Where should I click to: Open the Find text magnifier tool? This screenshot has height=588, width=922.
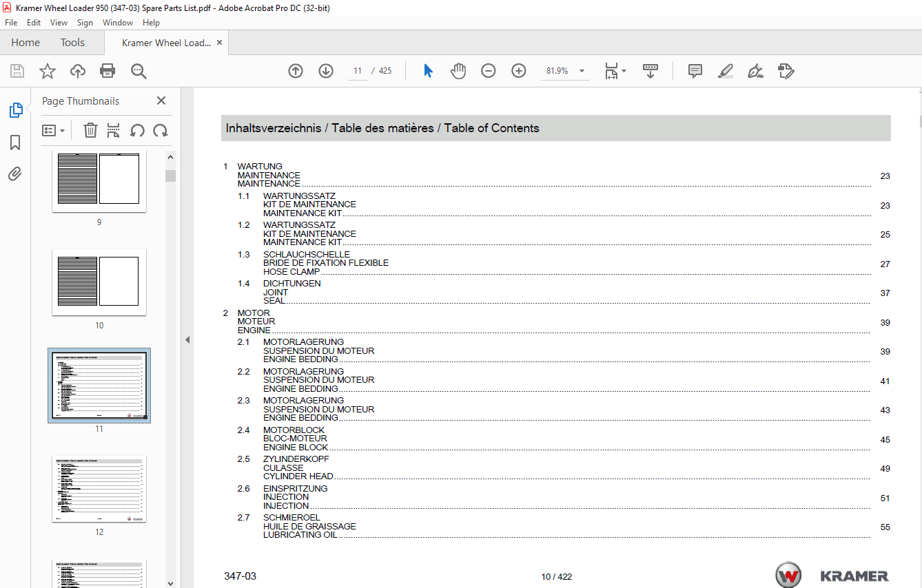click(139, 71)
